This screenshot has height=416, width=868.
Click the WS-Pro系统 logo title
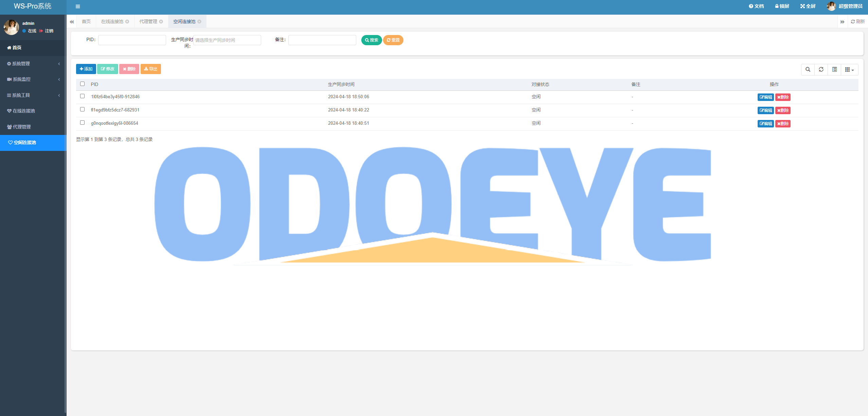(x=33, y=6)
